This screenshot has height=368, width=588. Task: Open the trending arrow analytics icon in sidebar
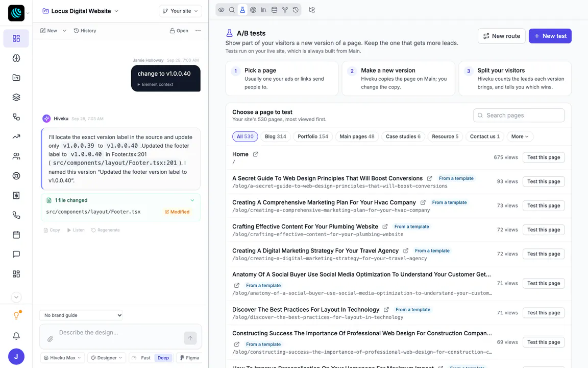pyautogui.click(x=16, y=136)
